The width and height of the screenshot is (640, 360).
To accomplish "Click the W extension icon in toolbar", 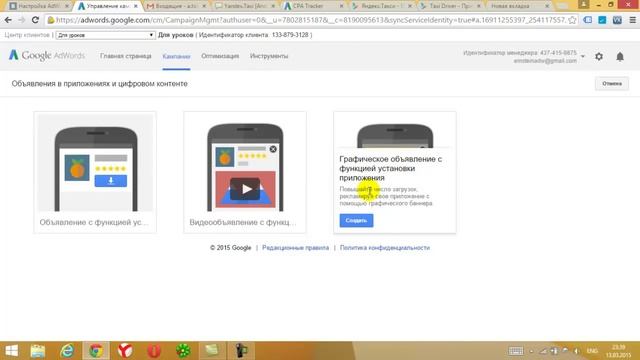I will click(617, 20).
